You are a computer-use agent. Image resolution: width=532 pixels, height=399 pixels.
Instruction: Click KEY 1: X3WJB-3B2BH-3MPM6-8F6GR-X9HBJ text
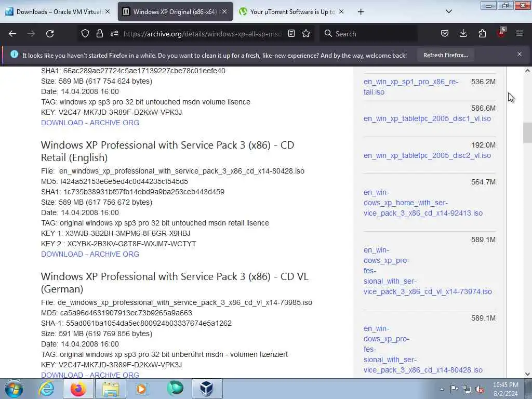click(x=116, y=233)
